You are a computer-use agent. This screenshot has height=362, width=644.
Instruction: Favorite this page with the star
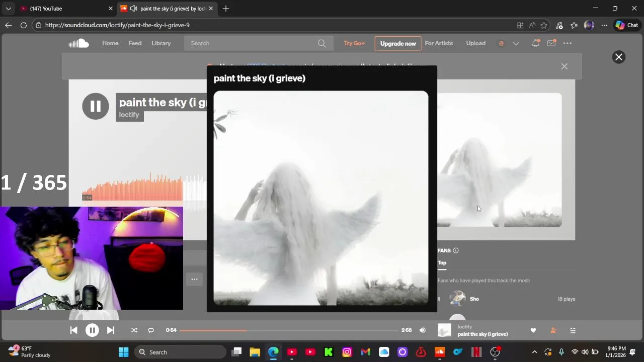tap(544, 25)
